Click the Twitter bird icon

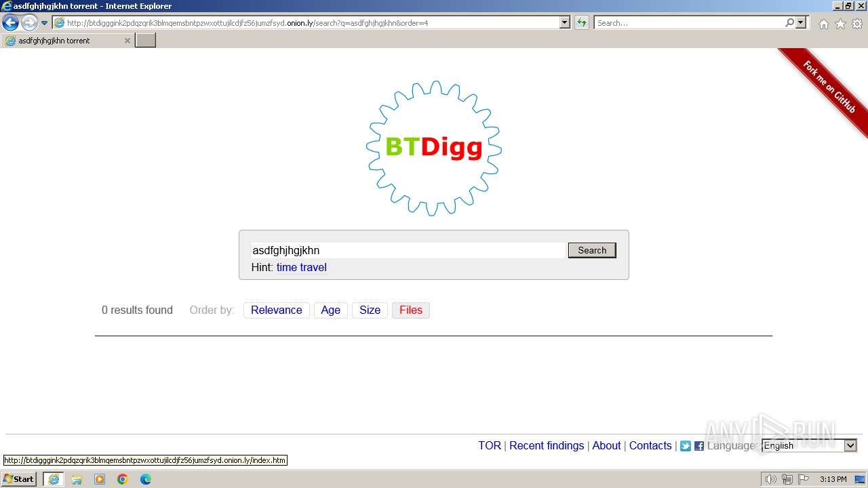pyautogui.click(x=686, y=446)
